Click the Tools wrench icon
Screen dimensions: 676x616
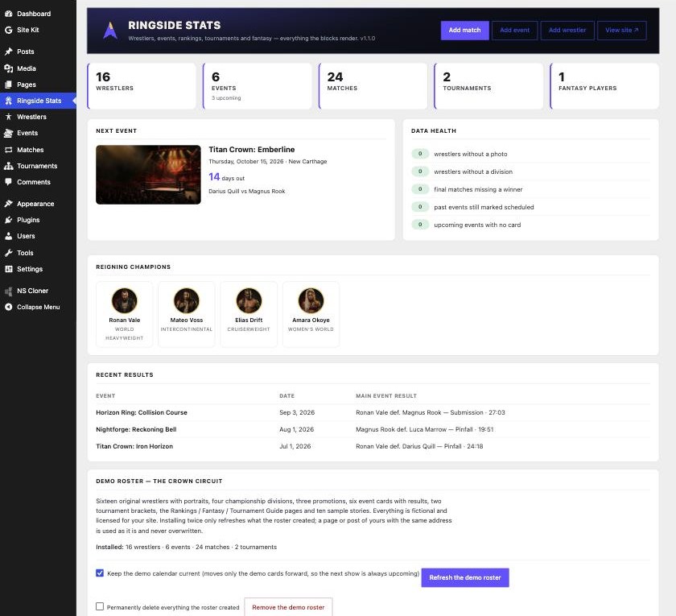coord(8,253)
